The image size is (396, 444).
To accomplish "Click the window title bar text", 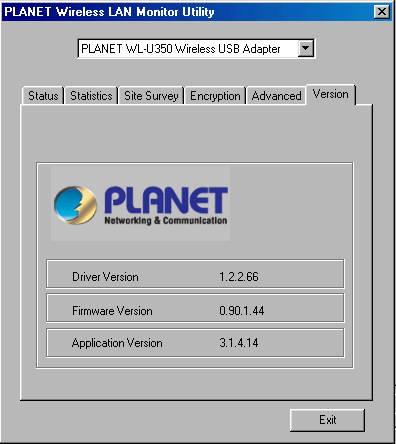I will pyautogui.click(x=109, y=12).
